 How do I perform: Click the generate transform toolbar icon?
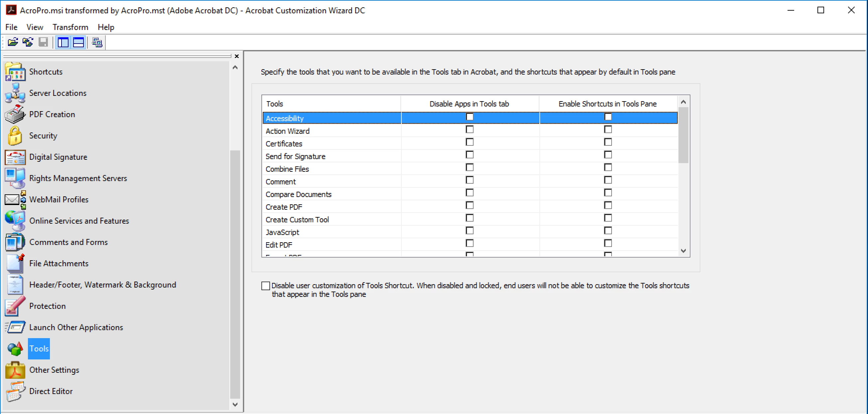97,43
